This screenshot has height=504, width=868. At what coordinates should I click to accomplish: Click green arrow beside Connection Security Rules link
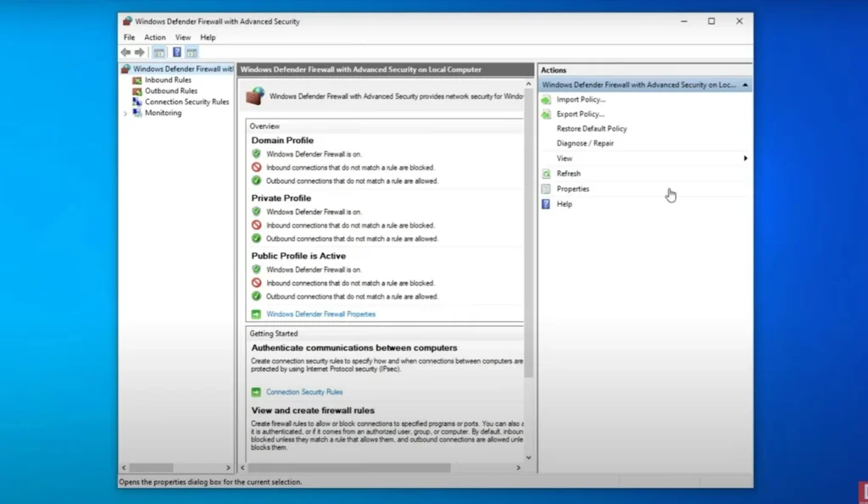[x=256, y=392]
